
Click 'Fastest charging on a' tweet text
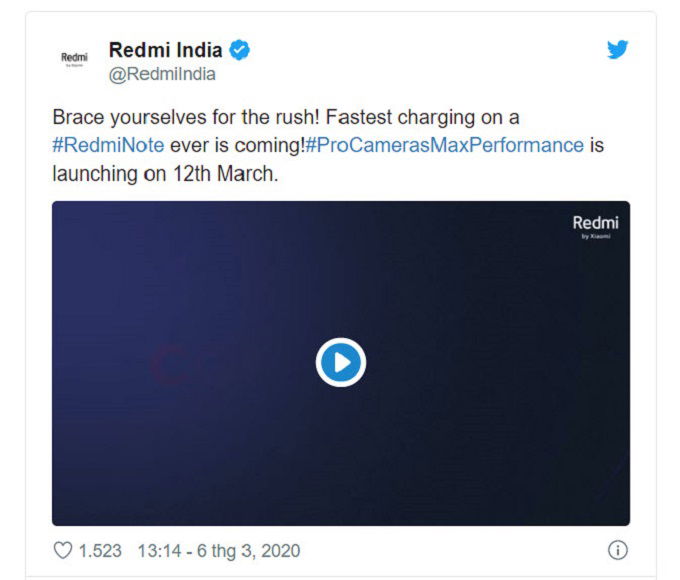pyautogui.click(x=422, y=118)
